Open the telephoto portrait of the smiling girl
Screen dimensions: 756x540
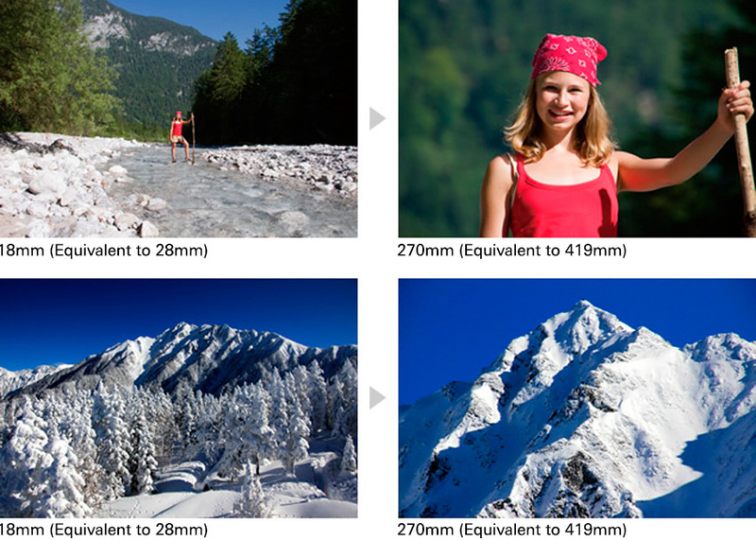[577, 118]
